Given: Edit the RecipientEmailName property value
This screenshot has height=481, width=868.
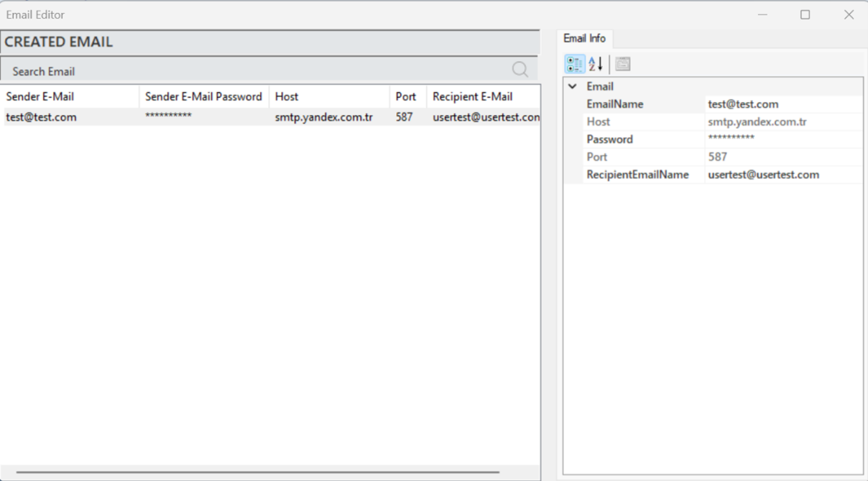Looking at the screenshot, I should 783,175.
